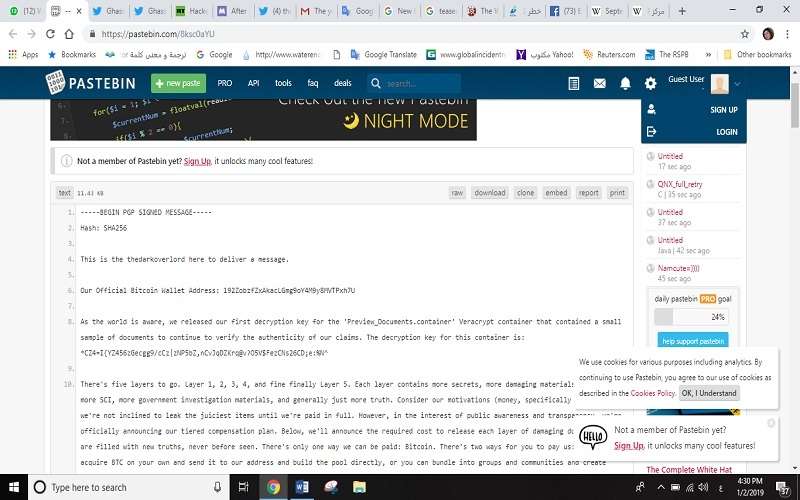Open the Namcute=)))) paste
The image size is (800, 500).
[678, 268]
